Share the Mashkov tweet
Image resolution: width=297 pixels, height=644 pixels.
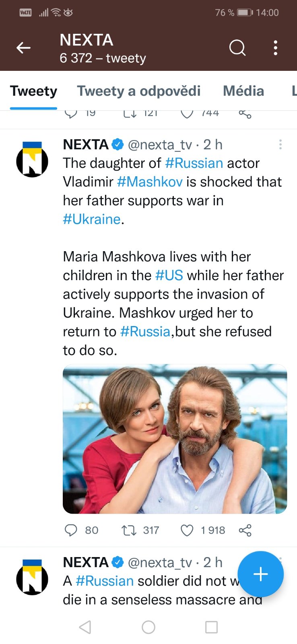pyautogui.click(x=245, y=530)
